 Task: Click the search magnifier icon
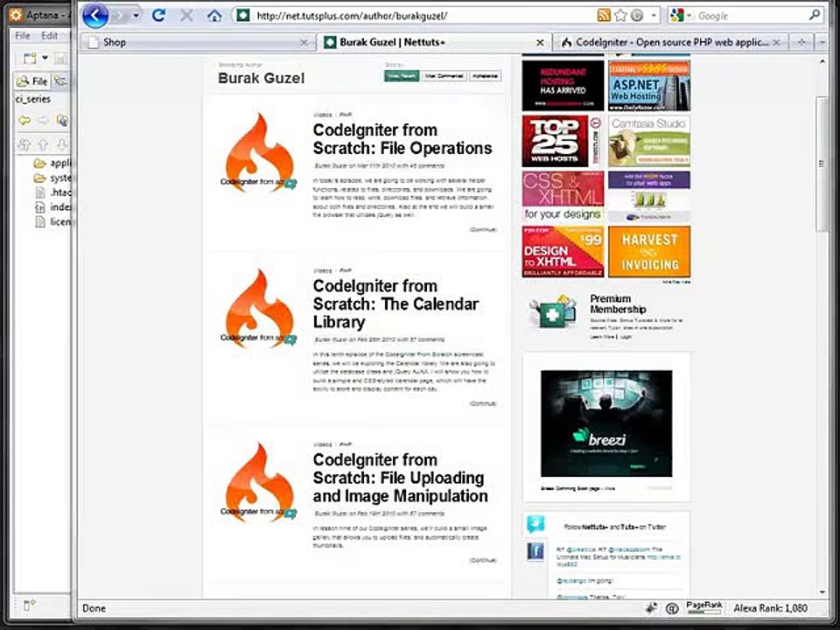pos(815,16)
